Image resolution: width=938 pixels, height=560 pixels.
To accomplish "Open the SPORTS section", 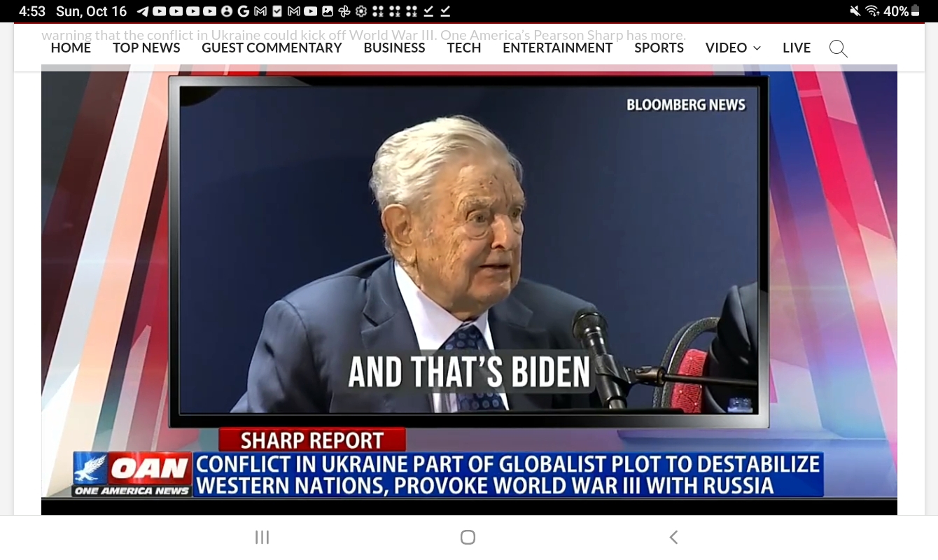I will 659,48.
